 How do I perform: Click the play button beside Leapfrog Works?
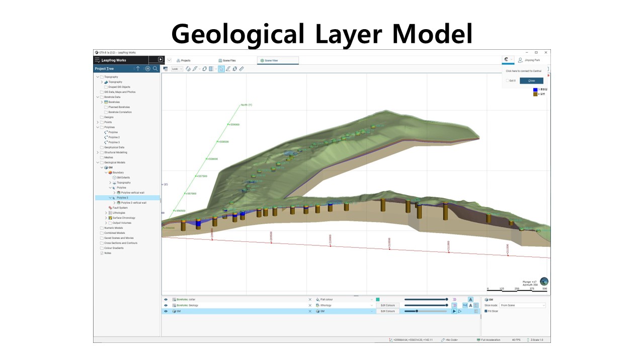click(x=160, y=60)
